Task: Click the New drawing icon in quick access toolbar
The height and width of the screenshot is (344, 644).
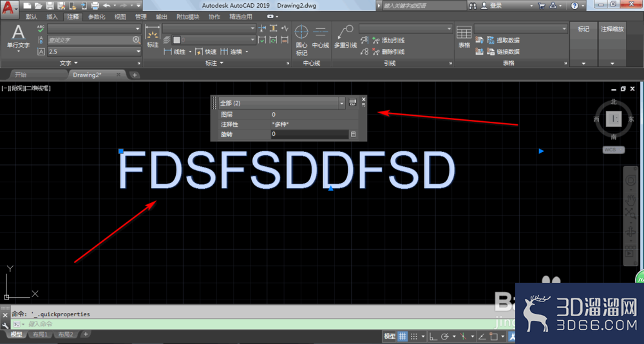Action: point(27,6)
